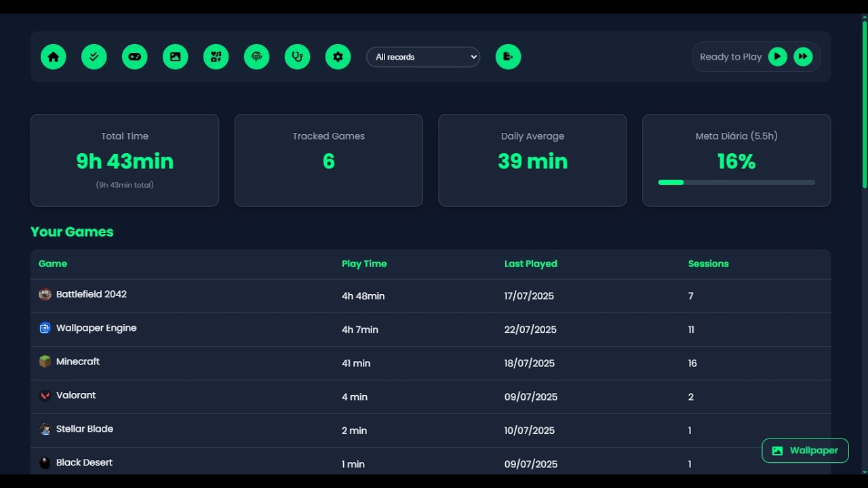
Task: Sort by the Game column header
Action: [53, 264]
